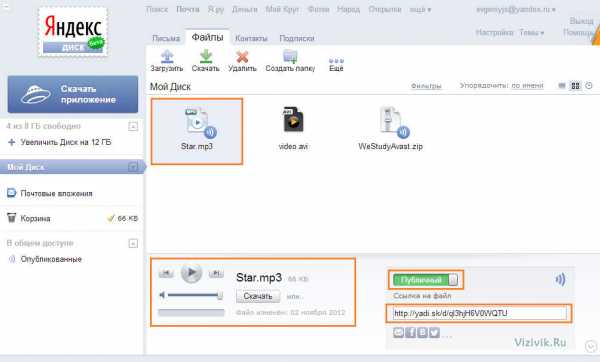600x362 pixels.
Task: Open the Ещё more actions icon
Action: [x=336, y=60]
